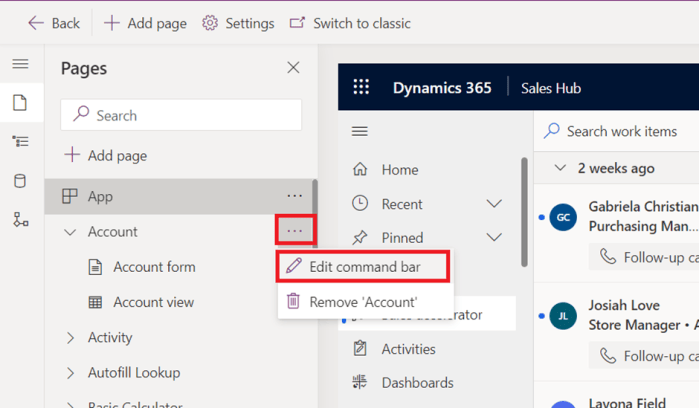
Task: Click Add page in the Pages panel
Action: point(106,156)
